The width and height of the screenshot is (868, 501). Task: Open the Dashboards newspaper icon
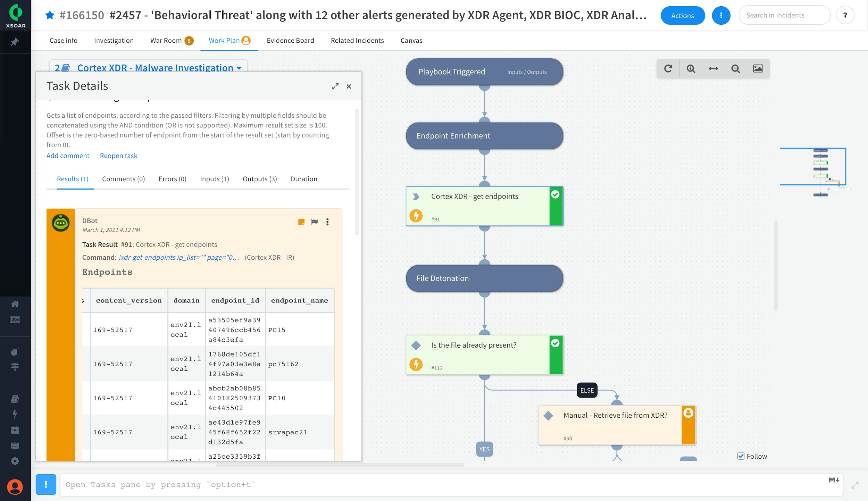coord(15,319)
